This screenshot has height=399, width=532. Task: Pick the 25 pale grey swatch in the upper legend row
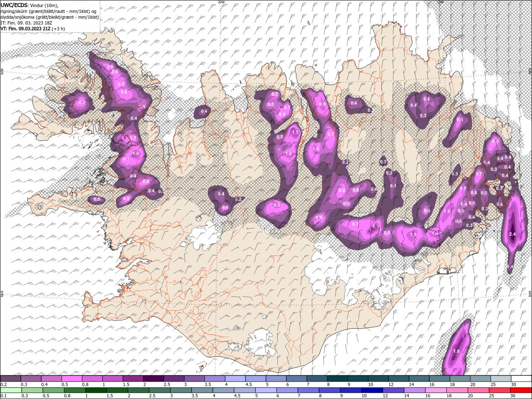tap(501, 379)
